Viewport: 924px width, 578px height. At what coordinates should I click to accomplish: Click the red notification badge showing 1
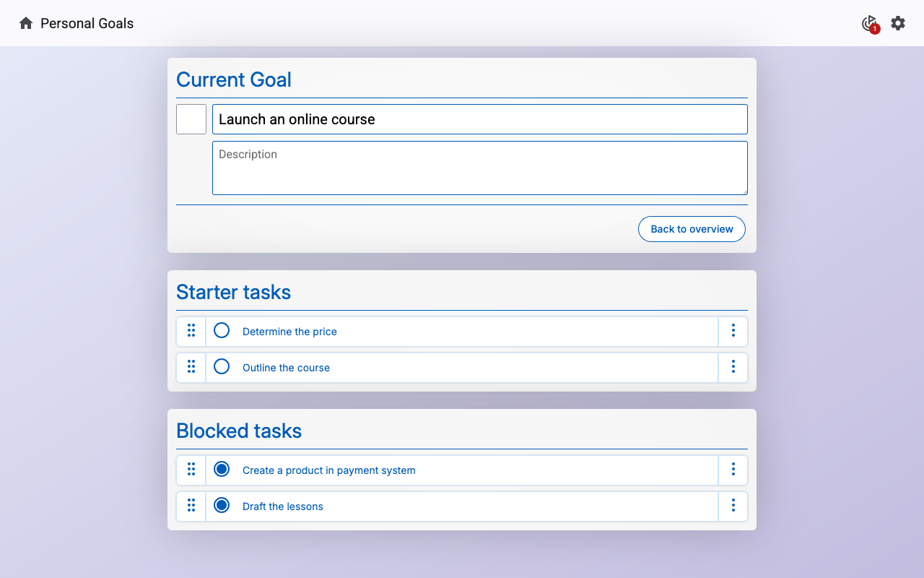875,30
